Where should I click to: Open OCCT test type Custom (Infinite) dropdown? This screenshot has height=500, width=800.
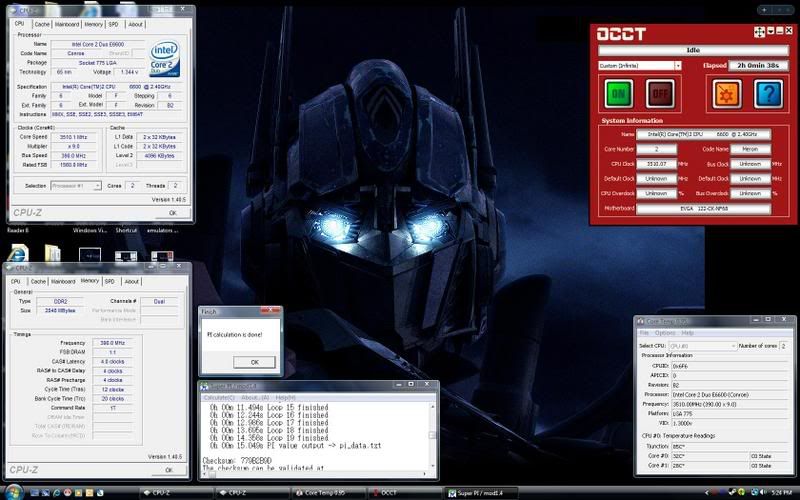(x=640, y=66)
